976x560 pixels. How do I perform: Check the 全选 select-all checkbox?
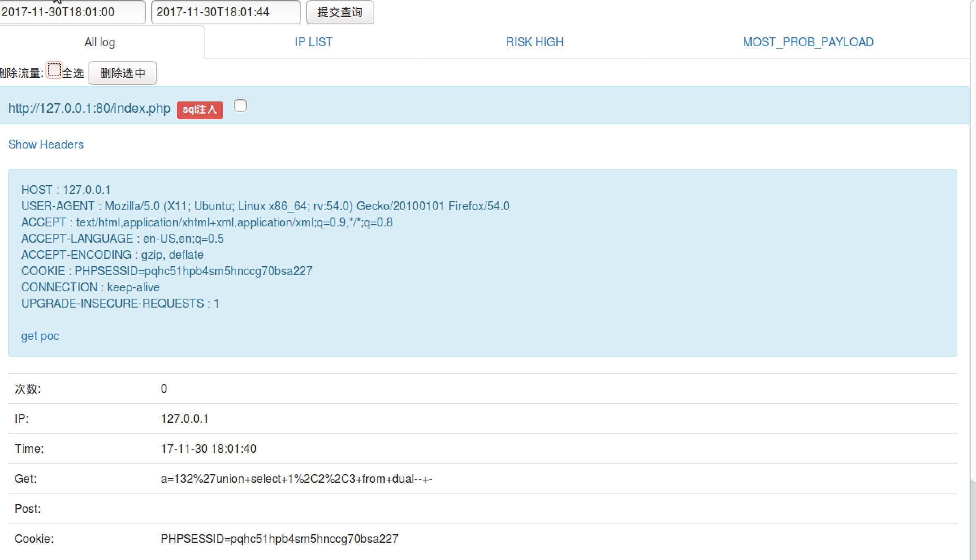(x=54, y=70)
